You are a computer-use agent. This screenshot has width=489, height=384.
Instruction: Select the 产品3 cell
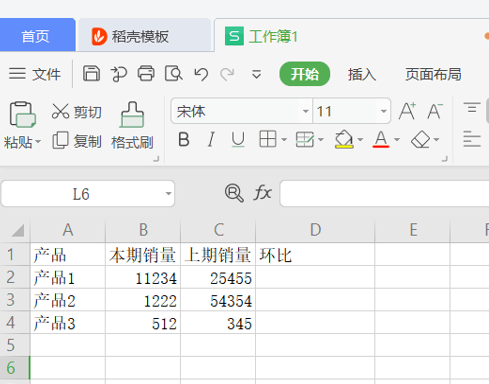68,323
